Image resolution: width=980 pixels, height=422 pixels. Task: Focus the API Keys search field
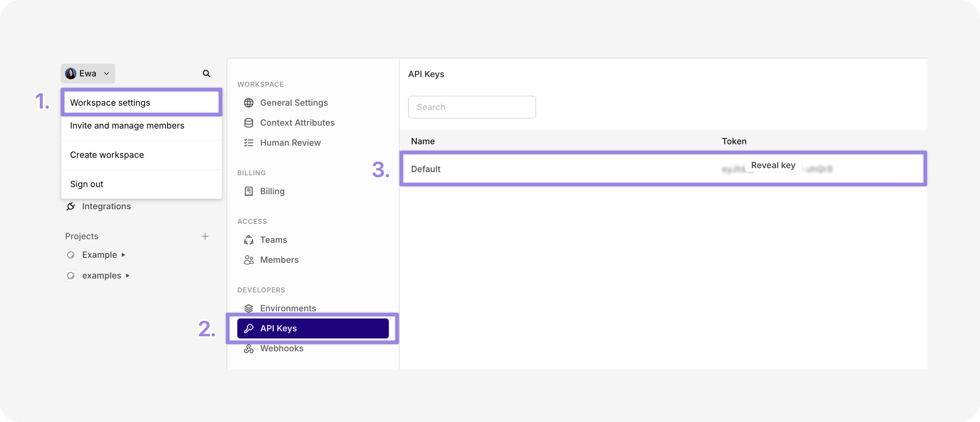click(x=472, y=107)
